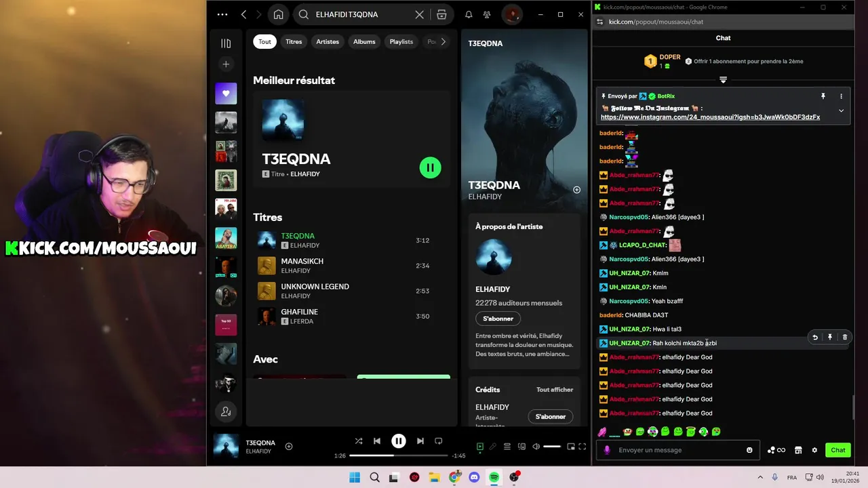Viewport: 868px width, 488px height.
Task: Open the Spotify profile avatar
Action: (x=512, y=14)
